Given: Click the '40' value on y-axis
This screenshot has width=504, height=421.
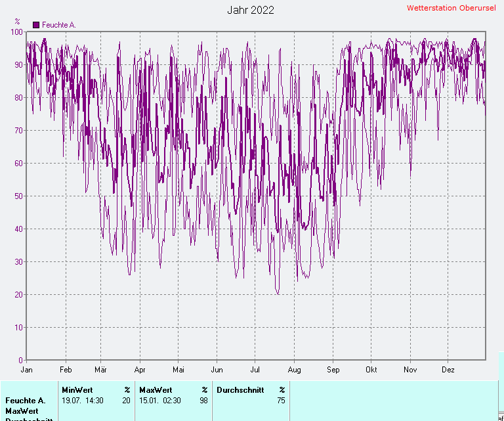Looking at the screenshot, I should tap(19, 229).
